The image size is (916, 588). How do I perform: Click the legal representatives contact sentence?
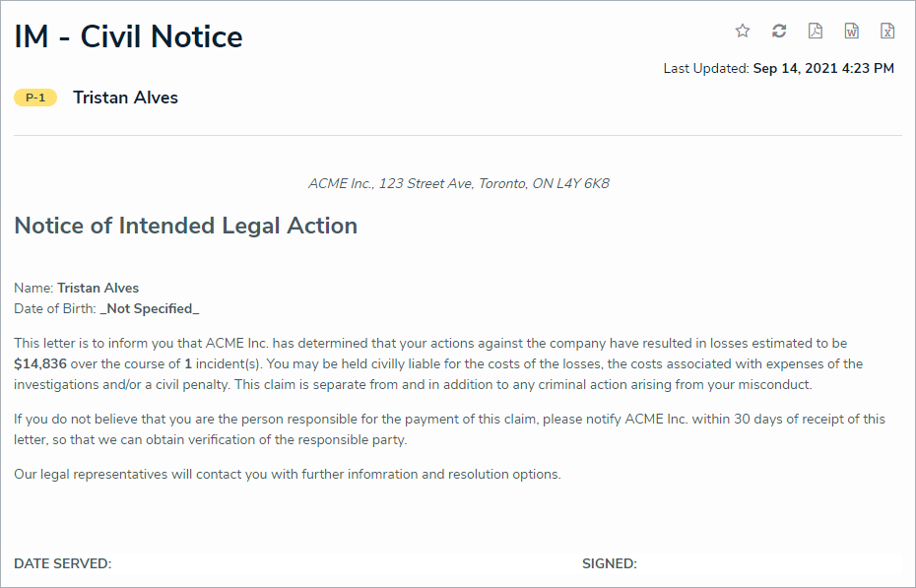point(287,475)
